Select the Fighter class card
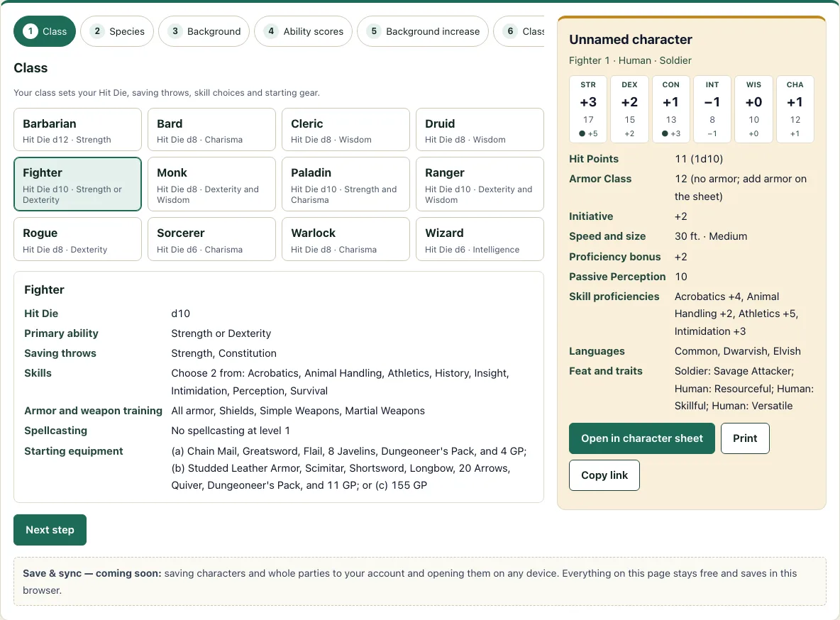 (77, 184)
